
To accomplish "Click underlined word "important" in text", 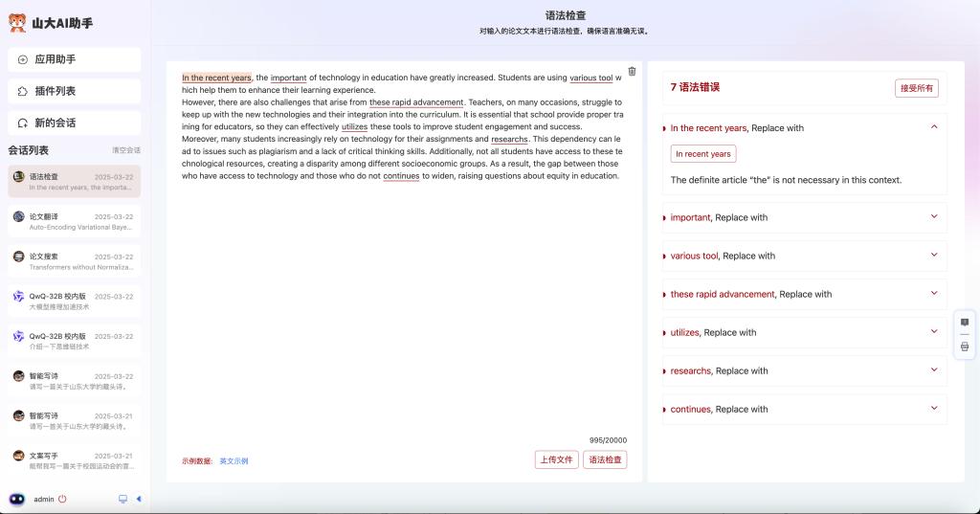I will pos(288,78).
